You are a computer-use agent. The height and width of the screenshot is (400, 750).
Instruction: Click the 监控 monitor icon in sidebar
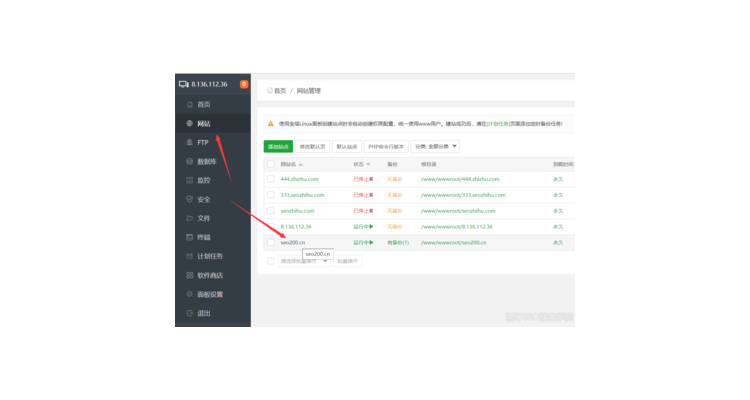189,180
